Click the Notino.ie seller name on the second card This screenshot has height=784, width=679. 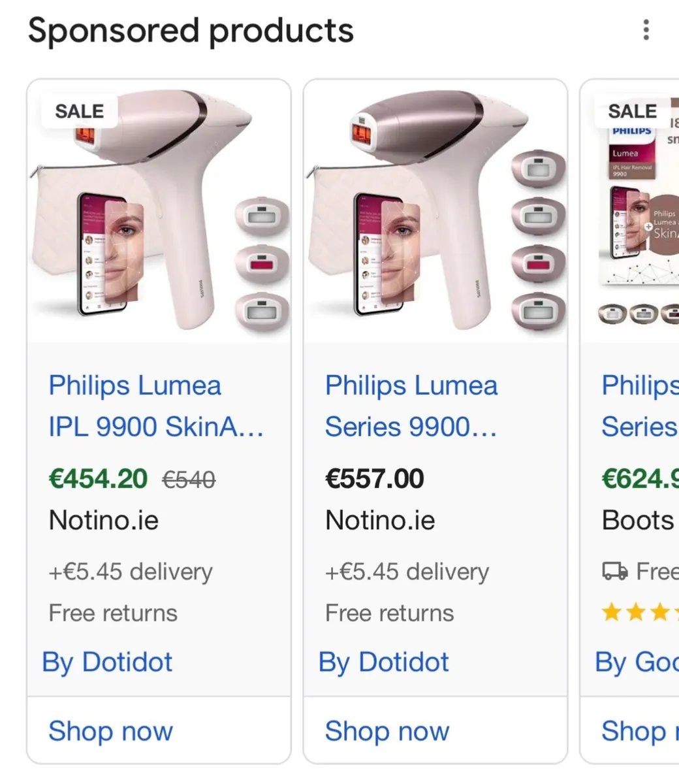click(x=380, y=520)
